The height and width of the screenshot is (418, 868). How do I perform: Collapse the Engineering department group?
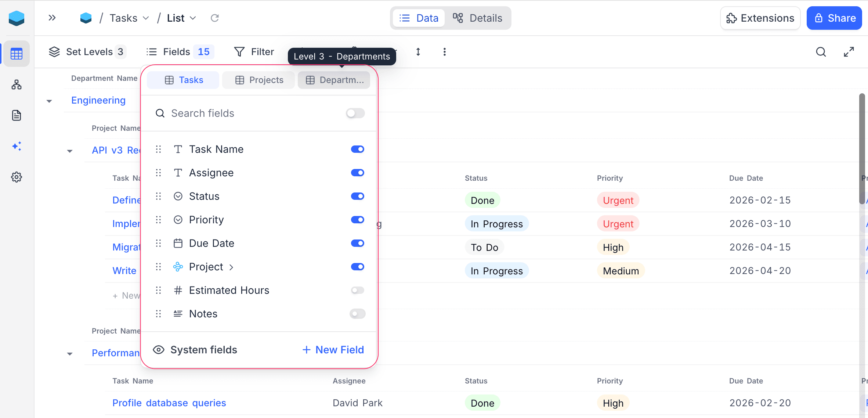click(49, 101)
